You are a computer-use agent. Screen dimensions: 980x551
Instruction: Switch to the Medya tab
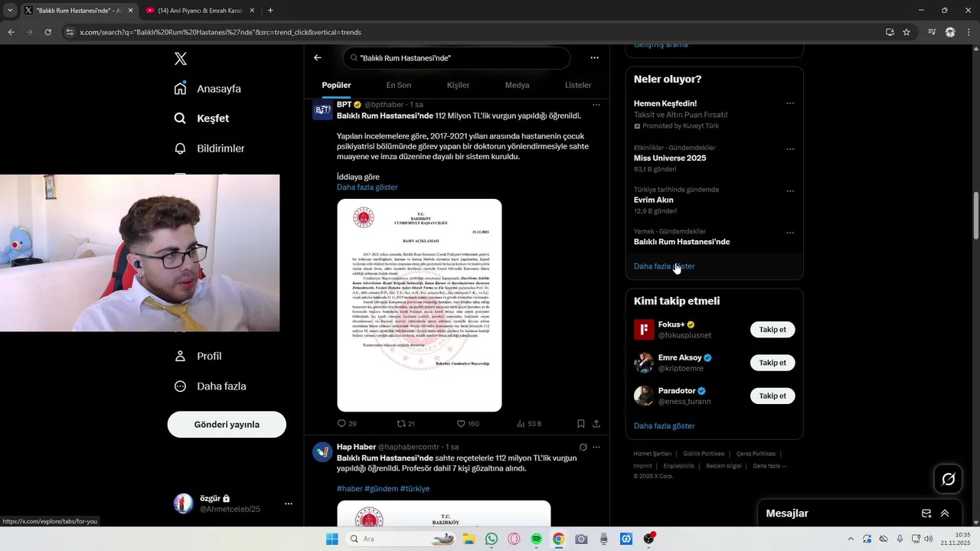(518, 85)
